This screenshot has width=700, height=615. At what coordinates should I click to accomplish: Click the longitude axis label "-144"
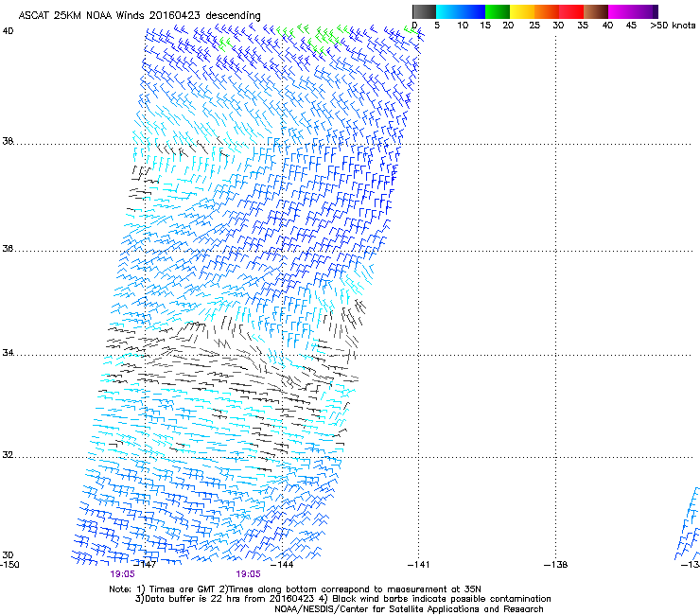282,565
